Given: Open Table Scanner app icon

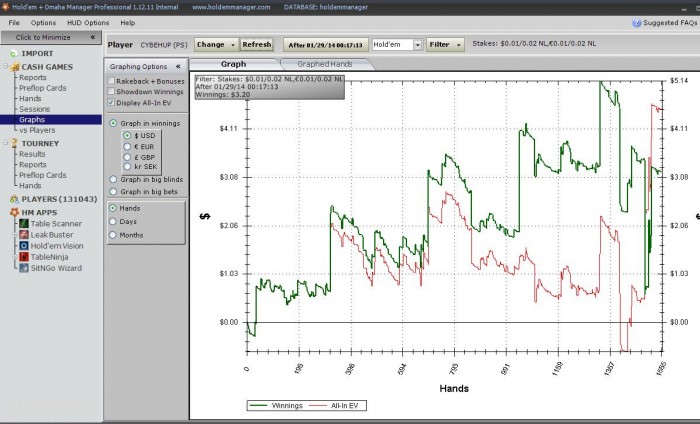Looking at the screenshot, I should click(x=24, y=223).
